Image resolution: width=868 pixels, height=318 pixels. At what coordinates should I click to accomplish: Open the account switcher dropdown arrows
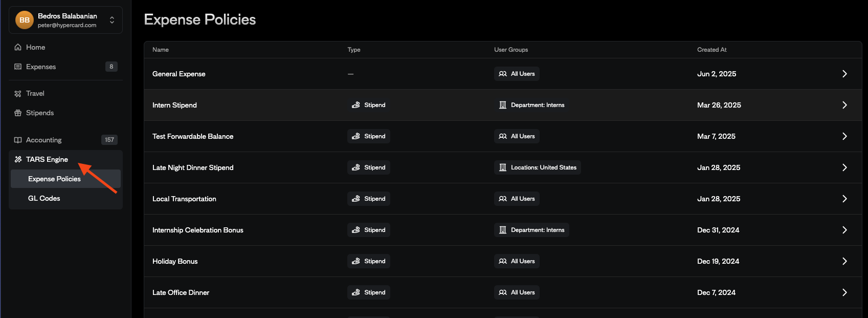(x=112, y=20)
